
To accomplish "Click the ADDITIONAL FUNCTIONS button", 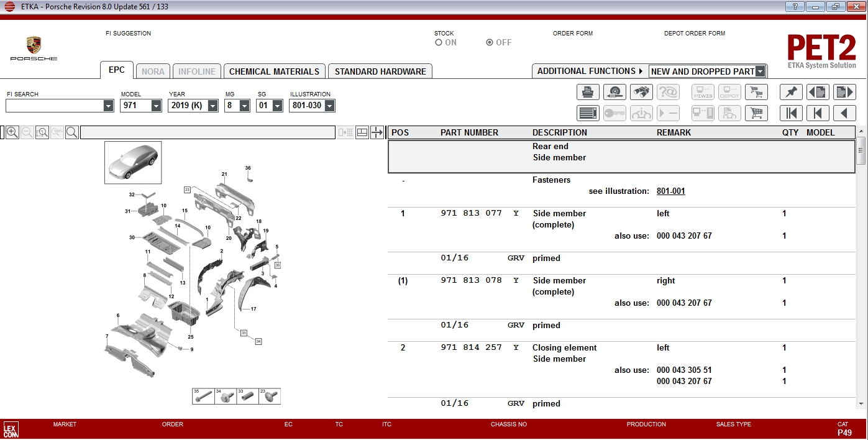I will tap(587, 71).
